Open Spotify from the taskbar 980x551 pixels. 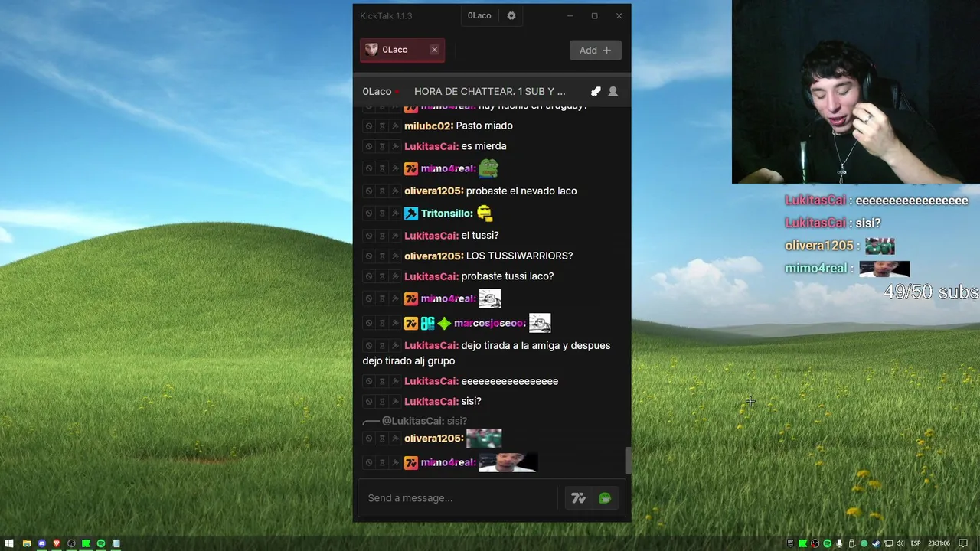(x=100, y=543)
